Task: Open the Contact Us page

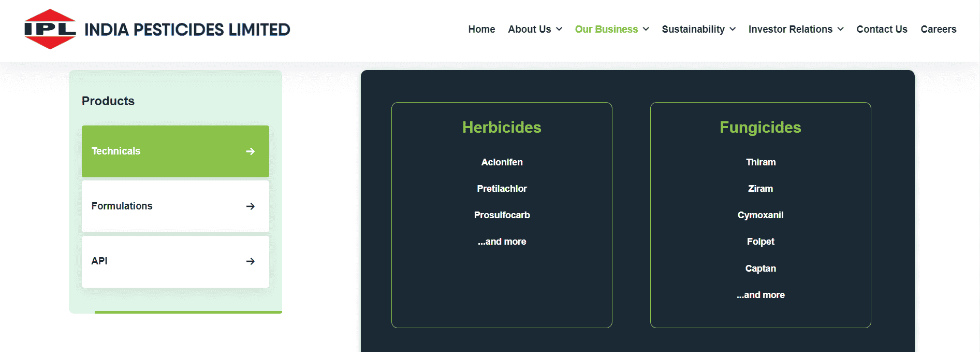Action: point(882,29)
